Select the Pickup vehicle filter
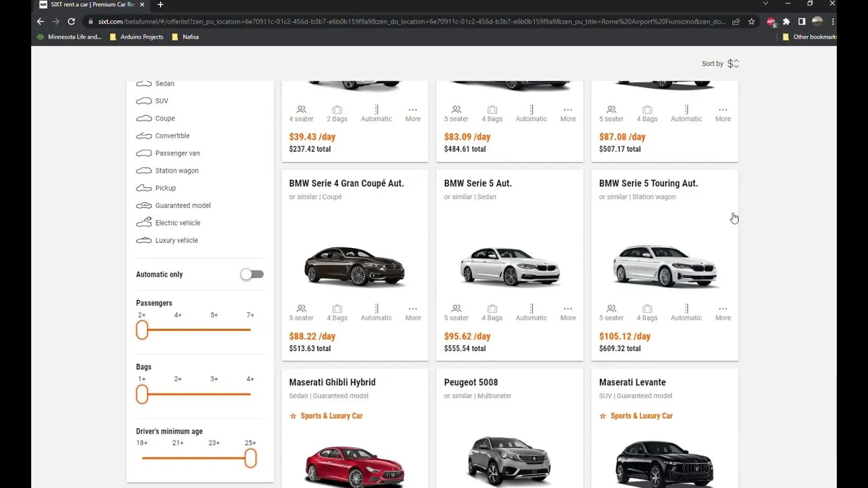This screenshot has width=868, height=488. point(156,188)
